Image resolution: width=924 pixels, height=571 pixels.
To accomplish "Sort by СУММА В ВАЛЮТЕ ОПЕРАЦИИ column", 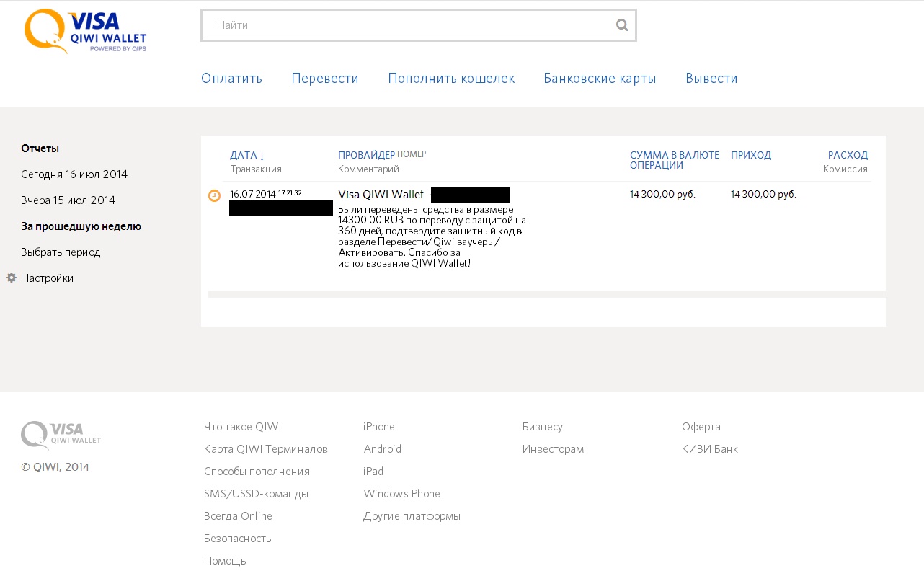I will click(675, 160).
